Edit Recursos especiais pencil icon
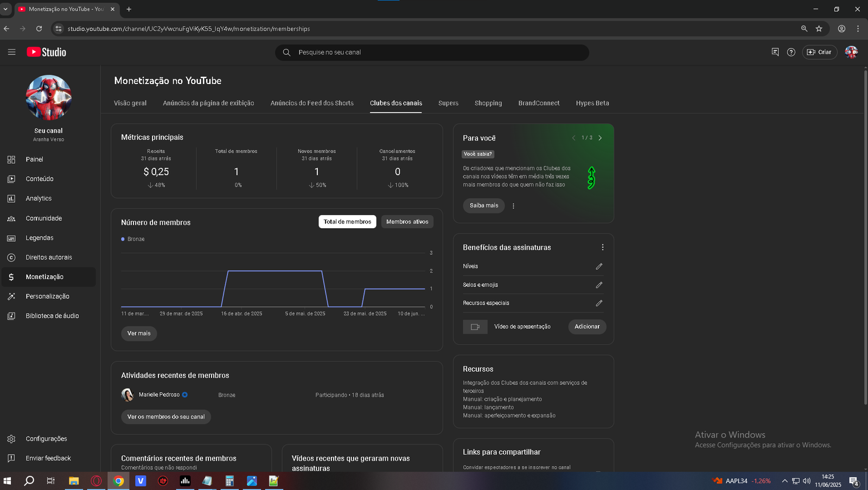The height and width of the screenshot is (490, 868). click(599, 304)
